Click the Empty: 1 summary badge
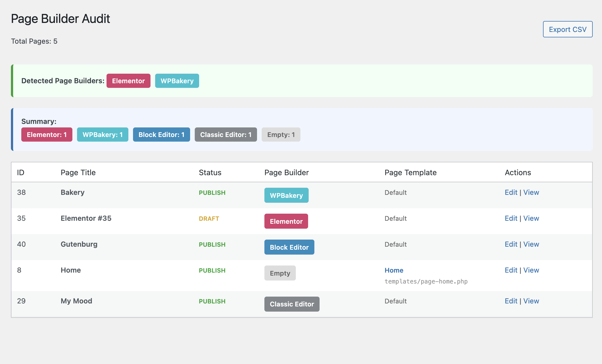Image resolution: width=602 pixels, height=364 pixels. [x=281, y=135]
